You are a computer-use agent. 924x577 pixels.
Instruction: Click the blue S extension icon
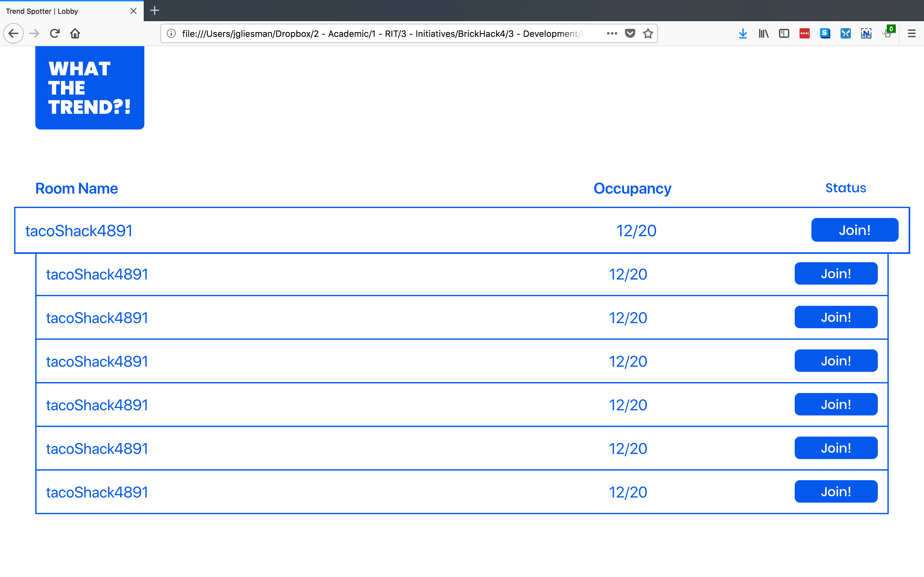tap(825, 34)
